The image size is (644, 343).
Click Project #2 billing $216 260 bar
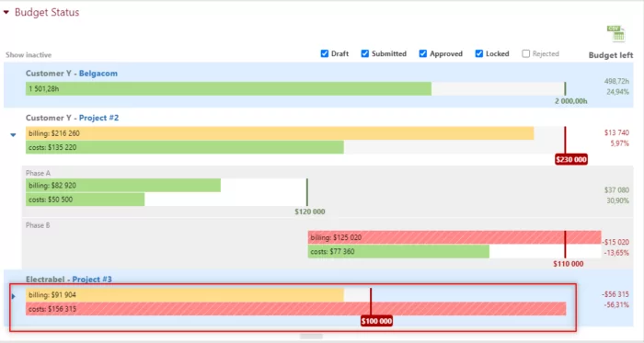point(280,133)
